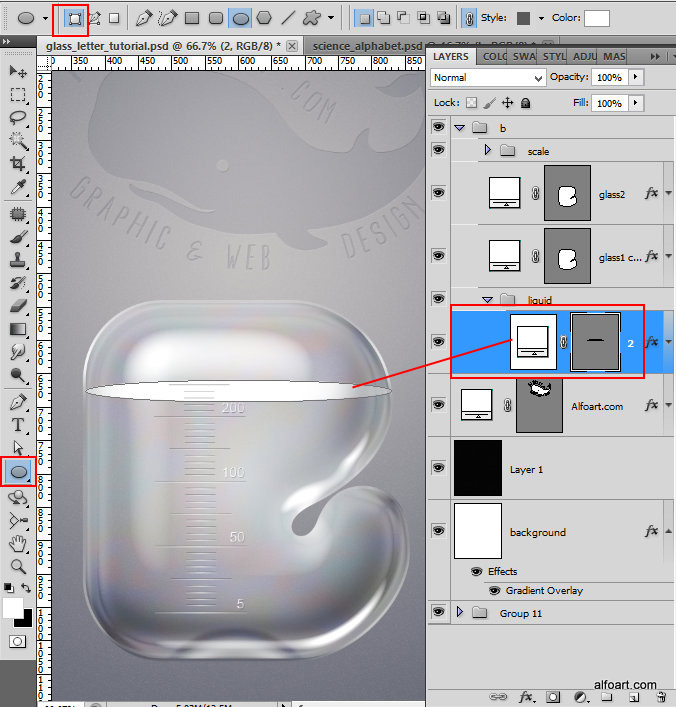Hide the Gradient Overlay effect
Screen dimensions: 676x707
[x=493, y=591]
